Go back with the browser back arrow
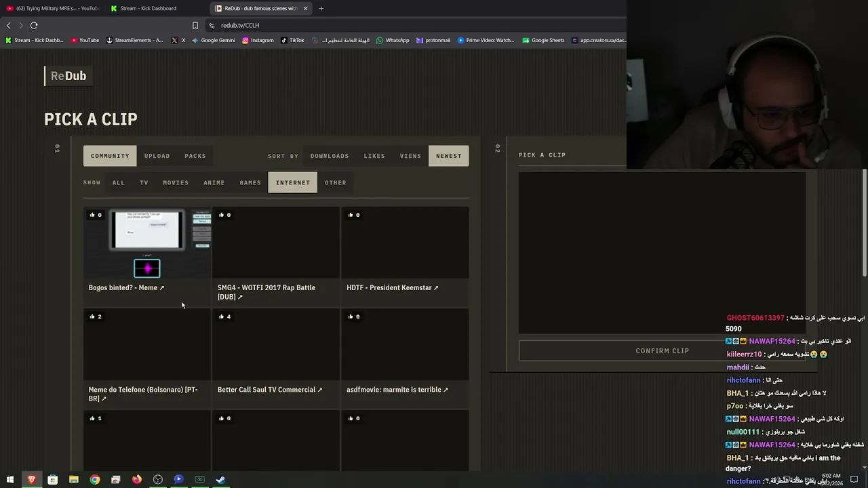 point(9,25)
